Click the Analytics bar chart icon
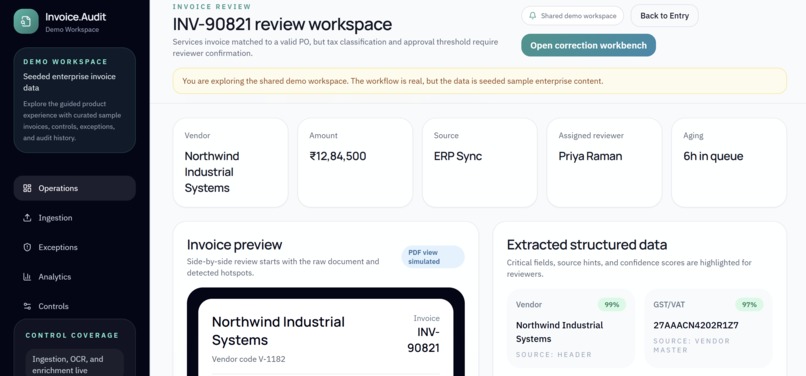806x376 pixels. click(27, 277)
